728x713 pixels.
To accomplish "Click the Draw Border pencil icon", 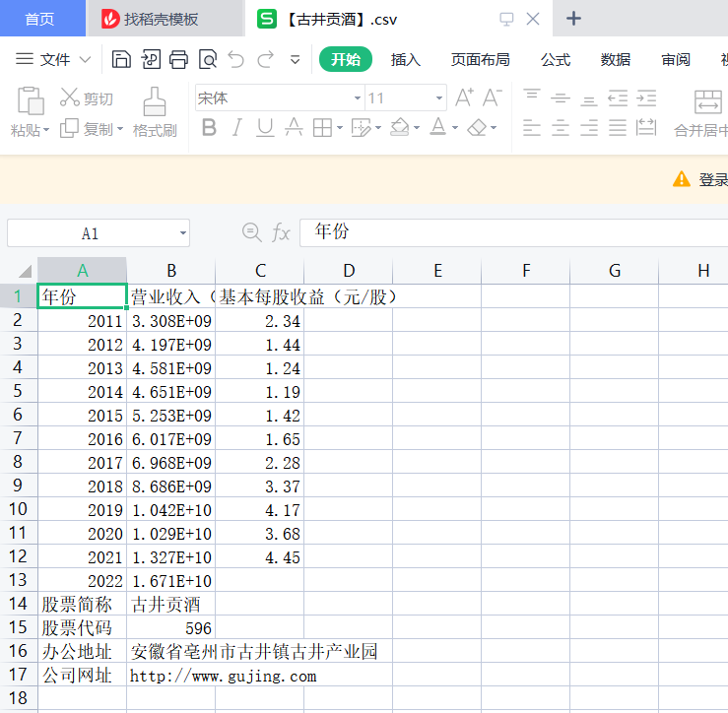I will (x=362, y=128).
